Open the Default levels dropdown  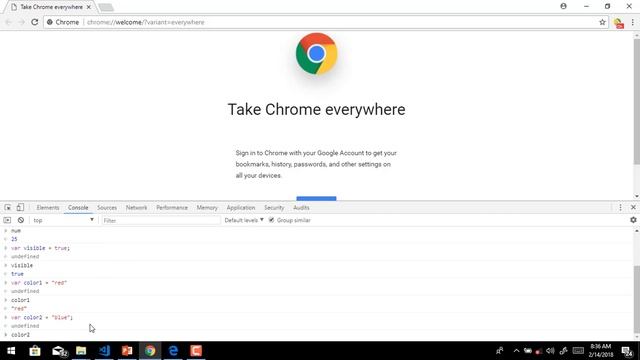coord(244,220)
